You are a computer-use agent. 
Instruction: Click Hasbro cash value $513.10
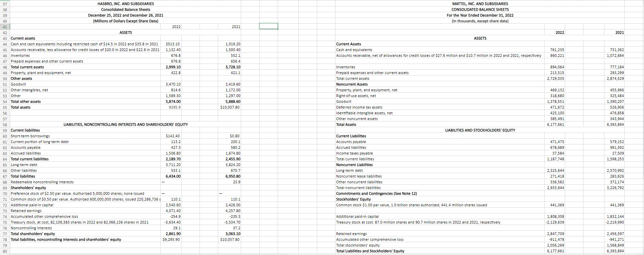click(x=173, y=44)
